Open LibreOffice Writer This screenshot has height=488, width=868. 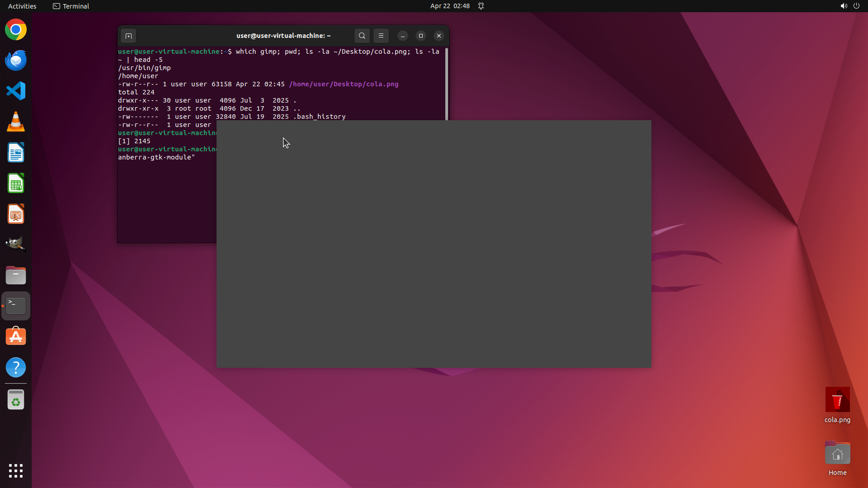point(16,153)
